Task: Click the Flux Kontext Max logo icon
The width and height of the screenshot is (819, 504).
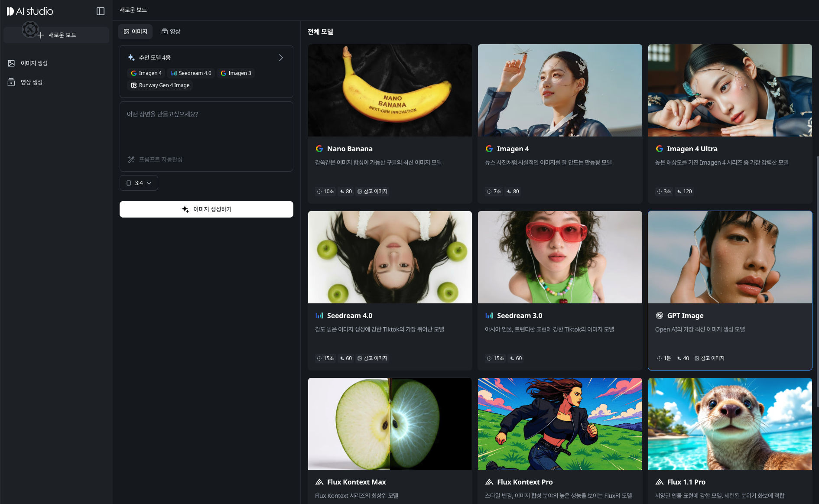Action: click(319, 482)
